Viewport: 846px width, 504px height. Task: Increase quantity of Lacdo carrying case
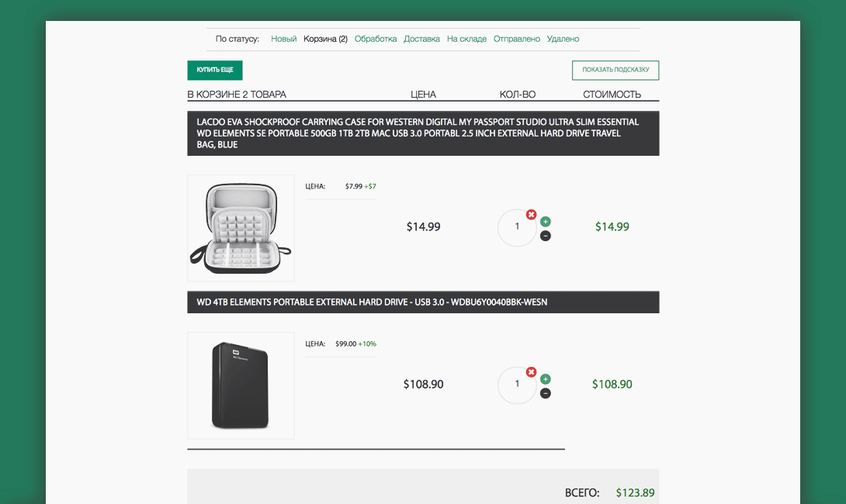coord(546,222)
